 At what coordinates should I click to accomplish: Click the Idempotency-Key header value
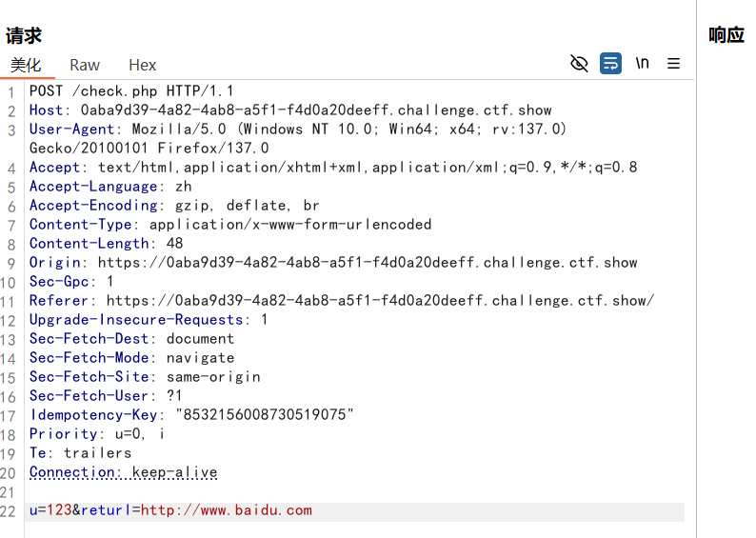tap(264, 415)
